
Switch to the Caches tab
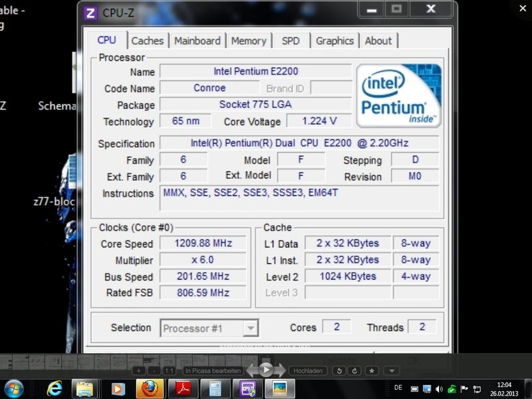tap(147, 41)
